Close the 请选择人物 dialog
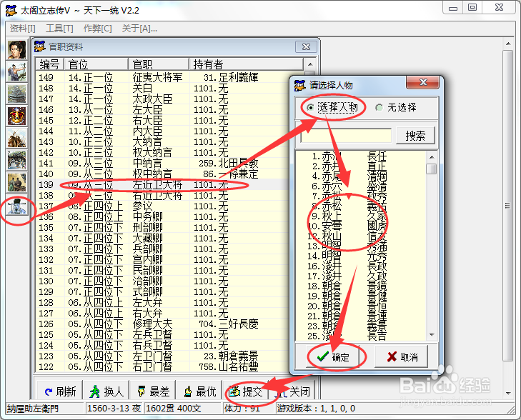Viewport: 521px width, 420px height. (x=423, y=82)
